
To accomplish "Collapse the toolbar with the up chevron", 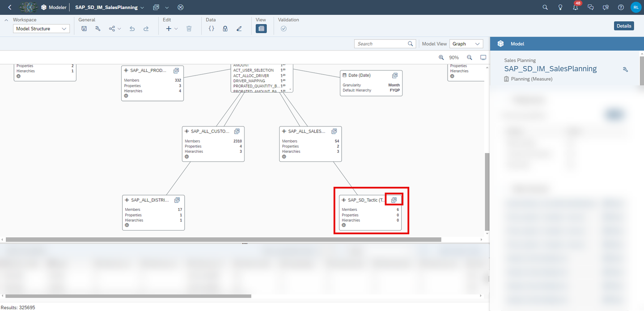I will (x=6, y=20).
